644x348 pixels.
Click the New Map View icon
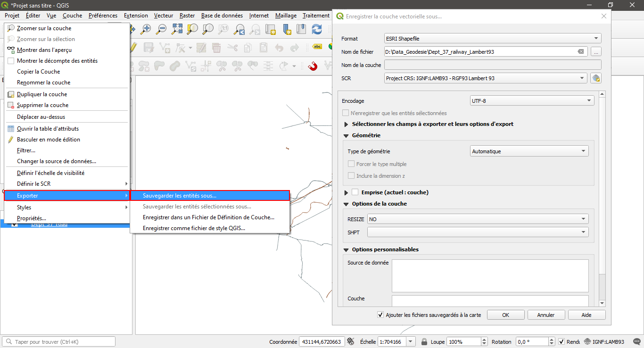[271, 29]
